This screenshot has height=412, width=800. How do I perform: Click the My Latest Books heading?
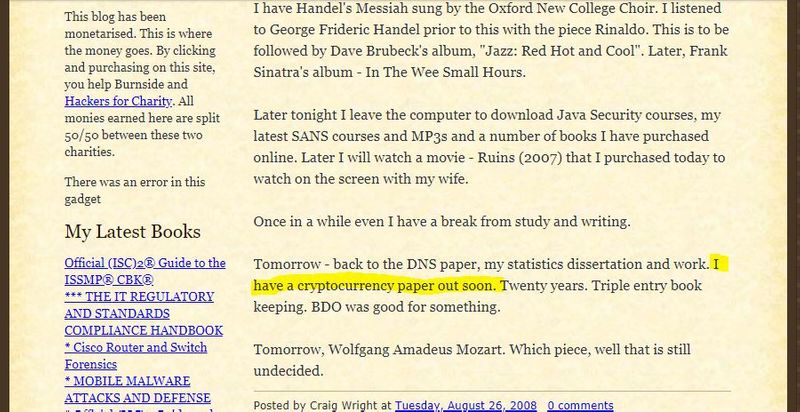132,232
